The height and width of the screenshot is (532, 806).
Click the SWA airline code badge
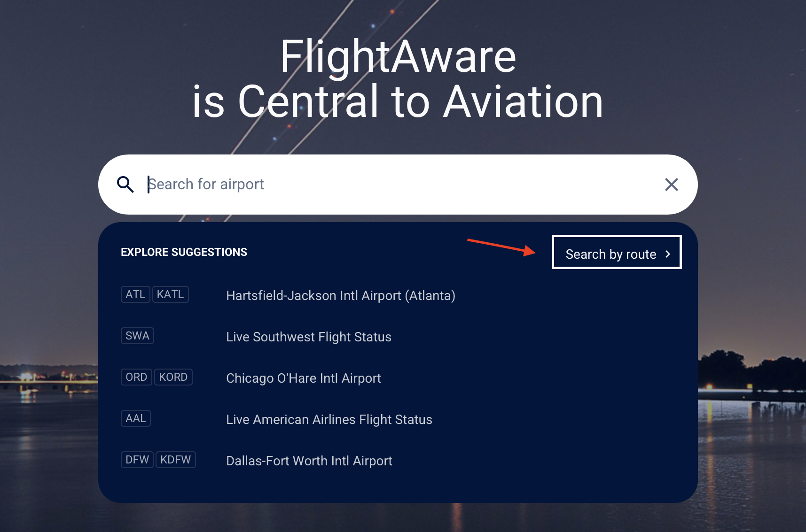137,336
